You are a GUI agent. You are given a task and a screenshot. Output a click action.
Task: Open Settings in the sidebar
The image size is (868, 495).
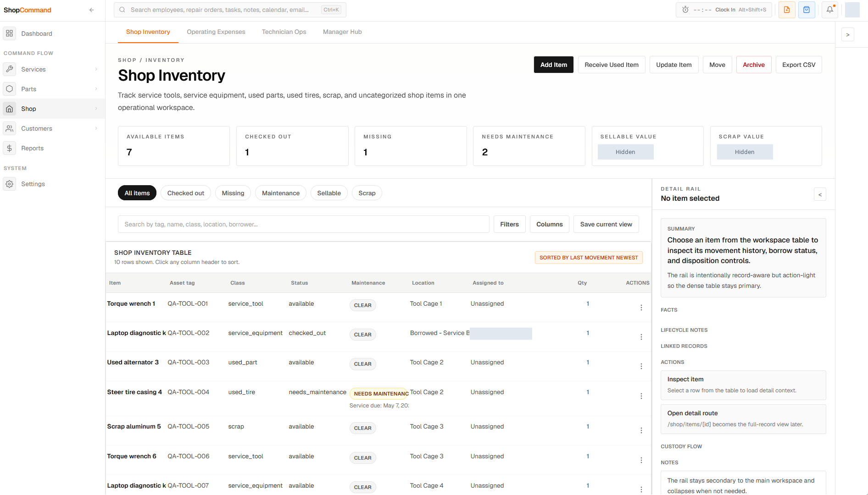(x=53, y=184)
